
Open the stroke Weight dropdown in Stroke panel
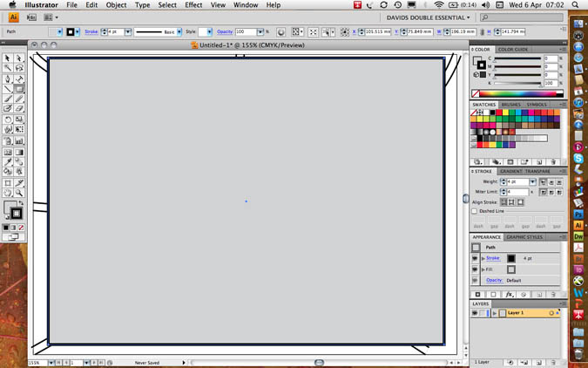pyautogui.click(x=532, y=181)
